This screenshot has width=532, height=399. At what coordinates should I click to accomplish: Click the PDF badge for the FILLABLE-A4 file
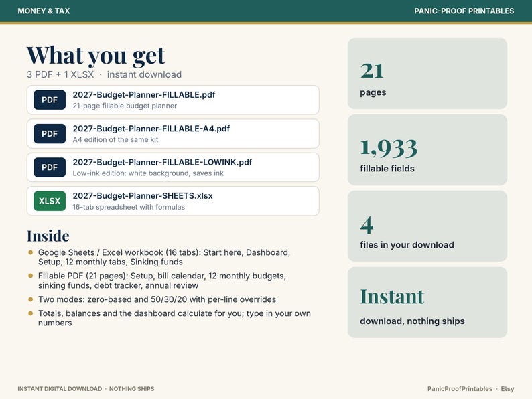click(50, 134)
